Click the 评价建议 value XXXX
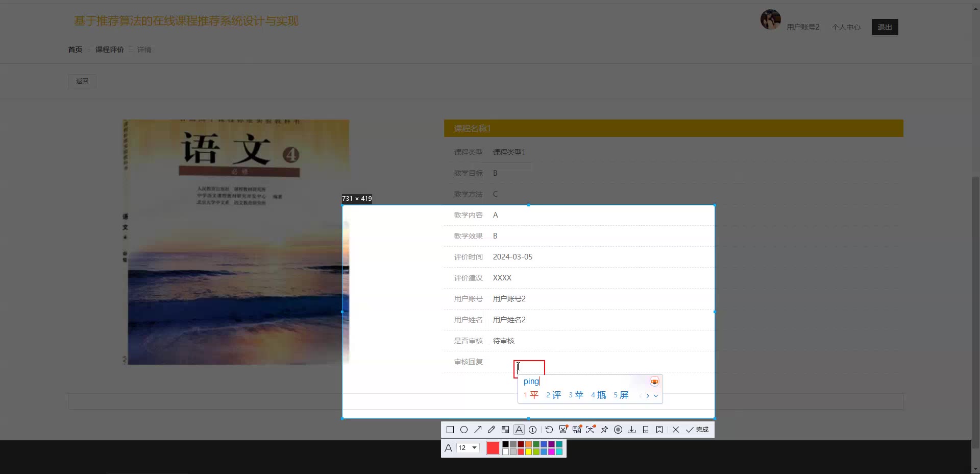This screenshot has height=474, width=980. point(502,278)
